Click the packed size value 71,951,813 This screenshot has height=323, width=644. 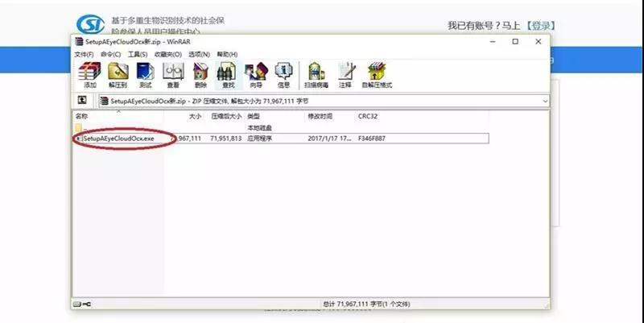(226, 139)
